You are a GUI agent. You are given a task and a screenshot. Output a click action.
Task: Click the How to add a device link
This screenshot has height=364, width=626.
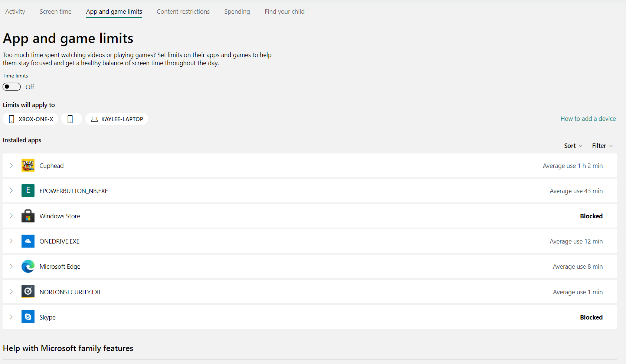(588, 119)
